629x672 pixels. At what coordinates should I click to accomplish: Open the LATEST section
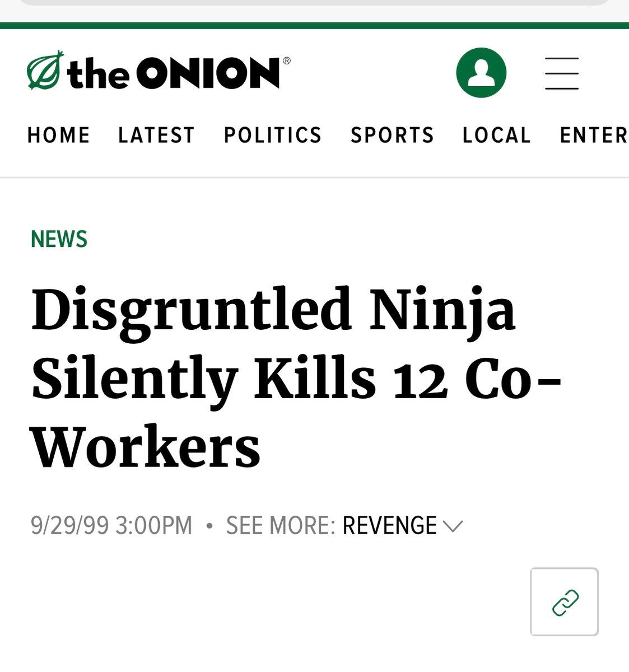[156, 136]
